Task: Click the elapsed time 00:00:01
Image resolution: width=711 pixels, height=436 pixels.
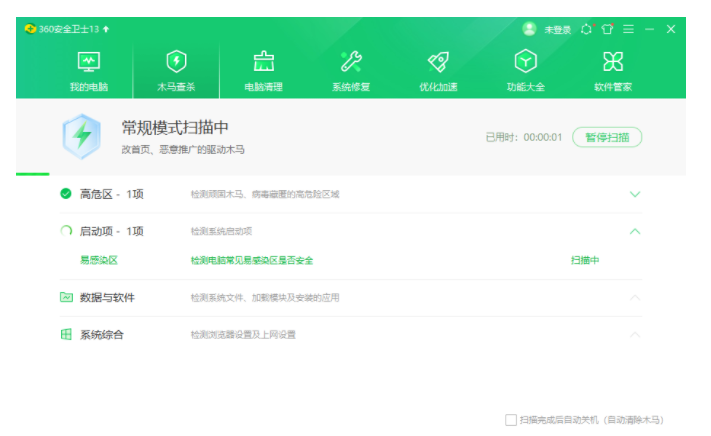Action: point(543,137)
